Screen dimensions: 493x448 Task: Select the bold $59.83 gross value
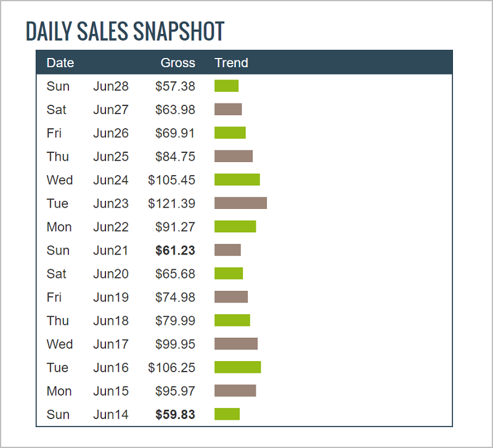coord(175,414)
